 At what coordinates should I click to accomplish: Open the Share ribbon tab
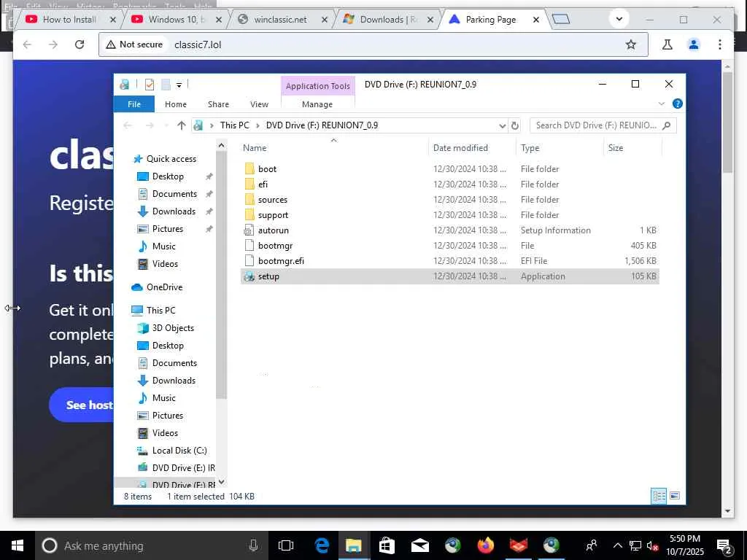click(218, 104)
